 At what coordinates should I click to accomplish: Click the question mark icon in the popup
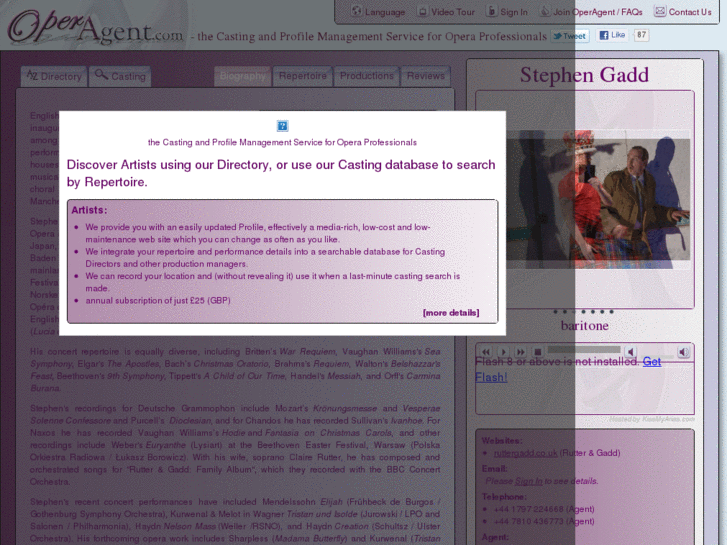(x=282, y=126)
